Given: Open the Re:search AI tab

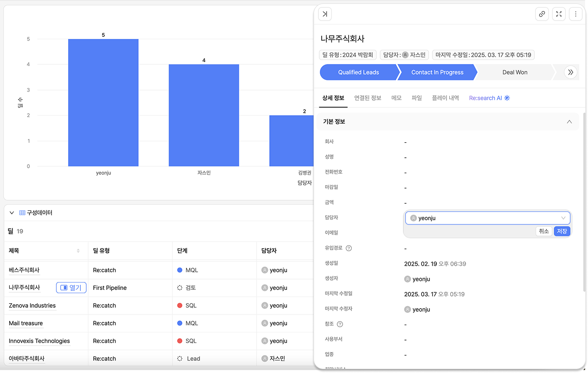Looking at the screenshot, I should click(489, 98).
